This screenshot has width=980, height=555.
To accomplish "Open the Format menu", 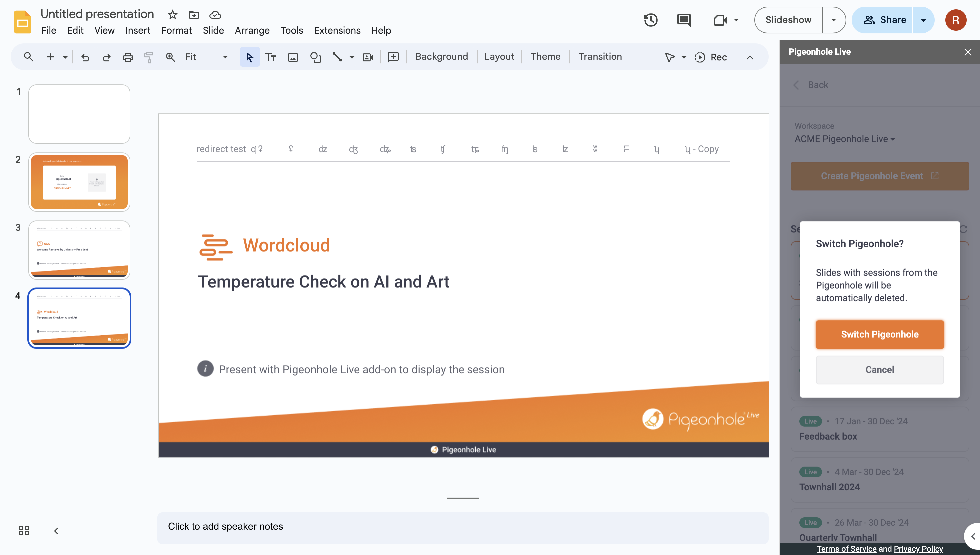I will (176, 30).
